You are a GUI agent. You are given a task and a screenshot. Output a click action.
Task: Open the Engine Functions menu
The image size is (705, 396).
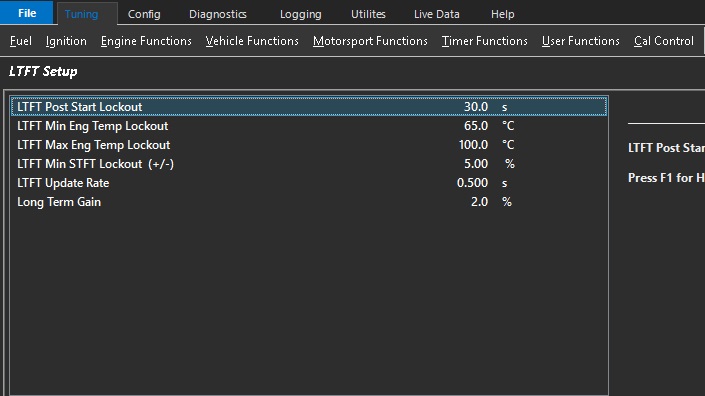[x=146, y=41]
